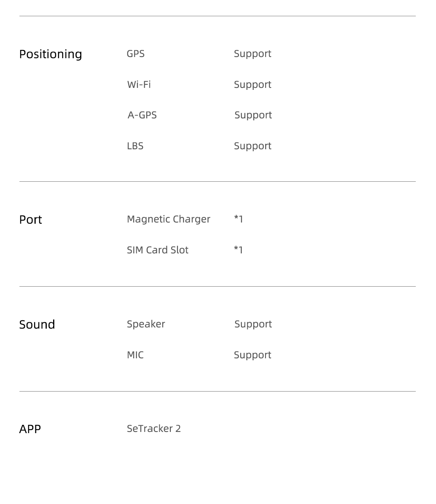The height and width of the screenshot is (504, 436).
Task: Click the SIM Card Slot label
Action: pyautogui.click(x=158, y=250)
